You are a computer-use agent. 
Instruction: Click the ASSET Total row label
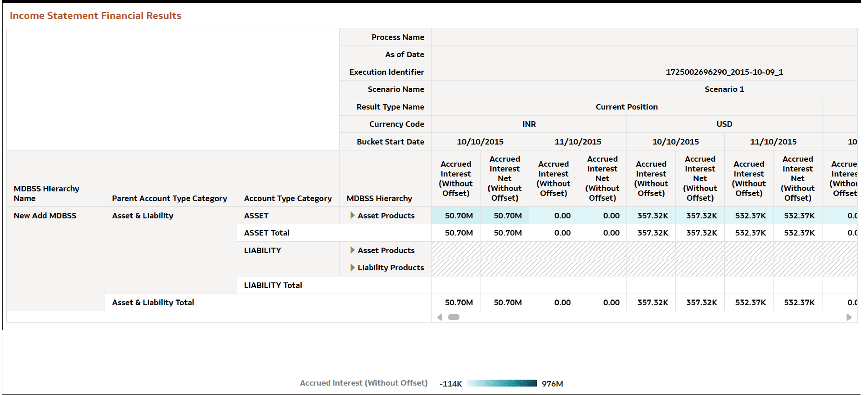[x=266, y=232]
